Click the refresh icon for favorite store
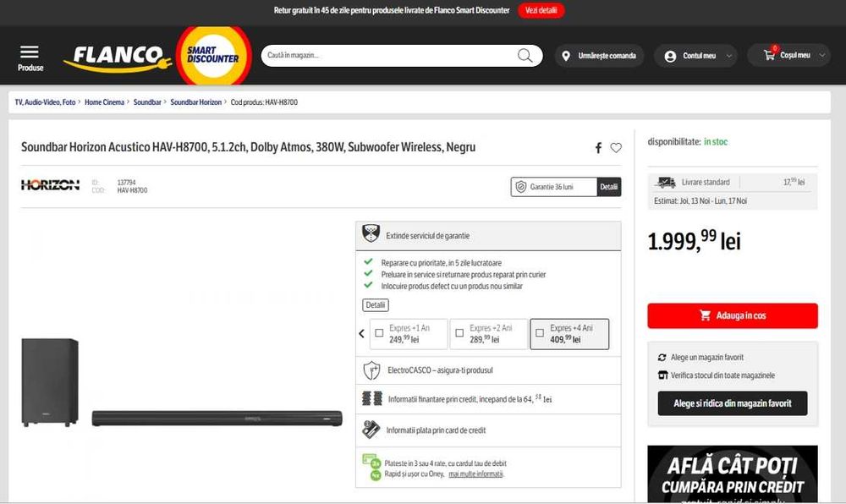 click(x=662, y=358)
